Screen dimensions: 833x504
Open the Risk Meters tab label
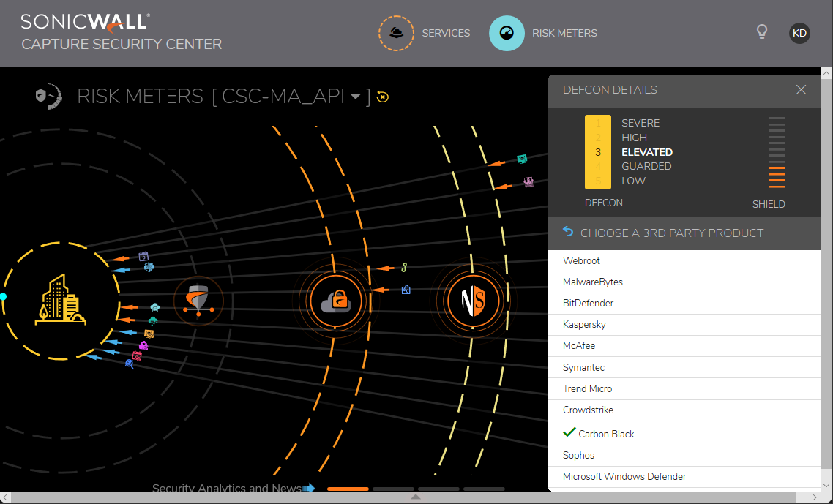click(x=564, y=33)
